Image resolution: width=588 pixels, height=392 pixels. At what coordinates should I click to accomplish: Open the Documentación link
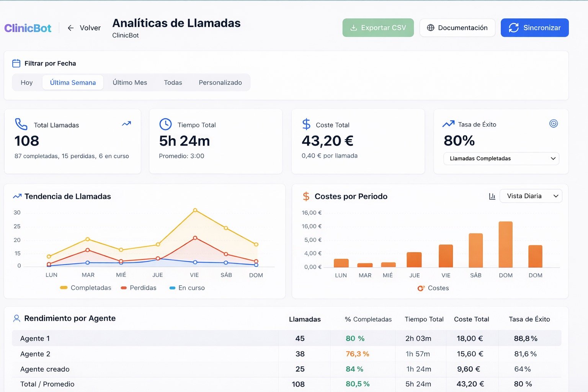click(x=457, y=28)
